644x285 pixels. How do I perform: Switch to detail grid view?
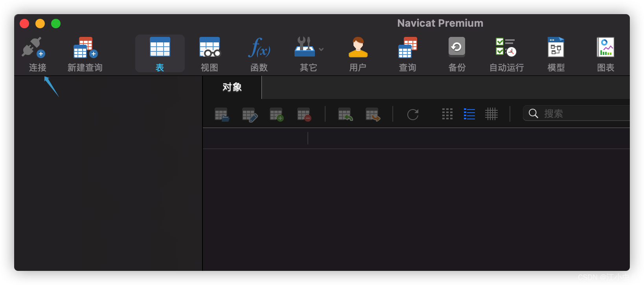(491, 114)
